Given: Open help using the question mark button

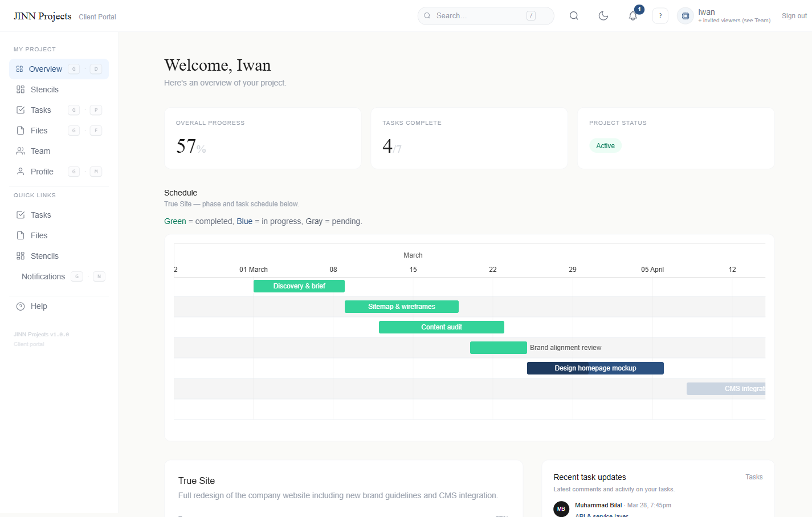Looking at the screenshot, I should 660,16.
